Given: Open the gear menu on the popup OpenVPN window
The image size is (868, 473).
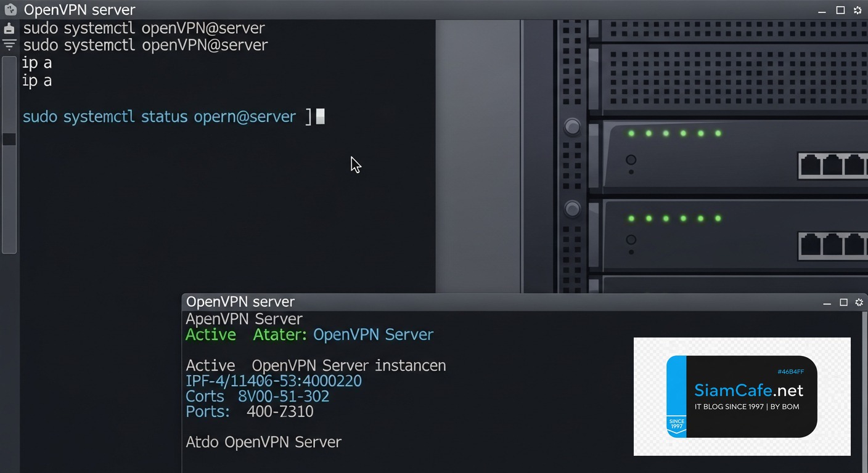Looking at the screenshot, I should coord(859,302).
